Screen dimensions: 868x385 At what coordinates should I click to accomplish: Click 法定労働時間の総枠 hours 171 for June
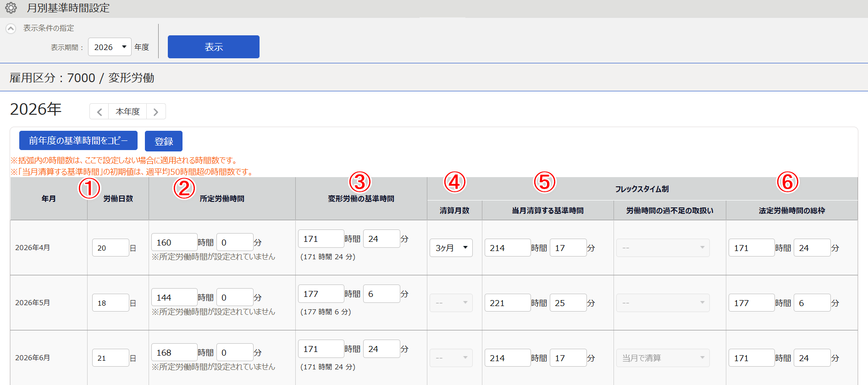[x=752, y=358]
